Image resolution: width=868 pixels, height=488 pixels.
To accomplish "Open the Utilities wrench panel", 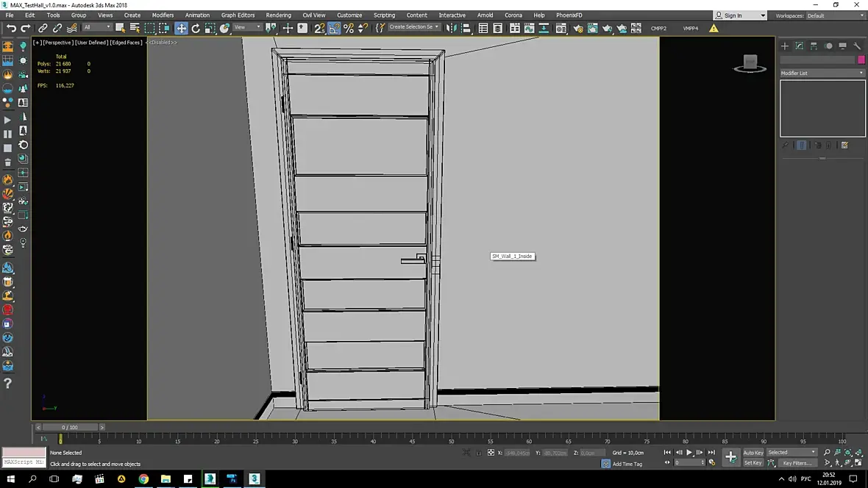I will (857, 46).
